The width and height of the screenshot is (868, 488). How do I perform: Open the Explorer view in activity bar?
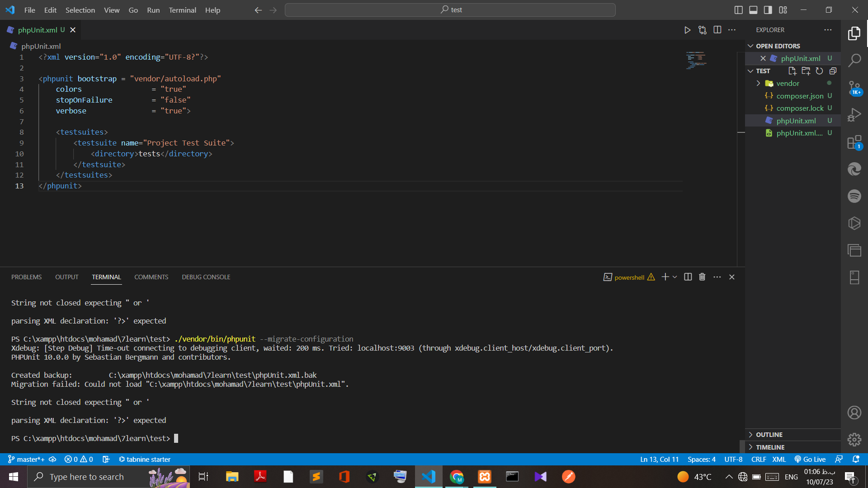tap(854, 33)
